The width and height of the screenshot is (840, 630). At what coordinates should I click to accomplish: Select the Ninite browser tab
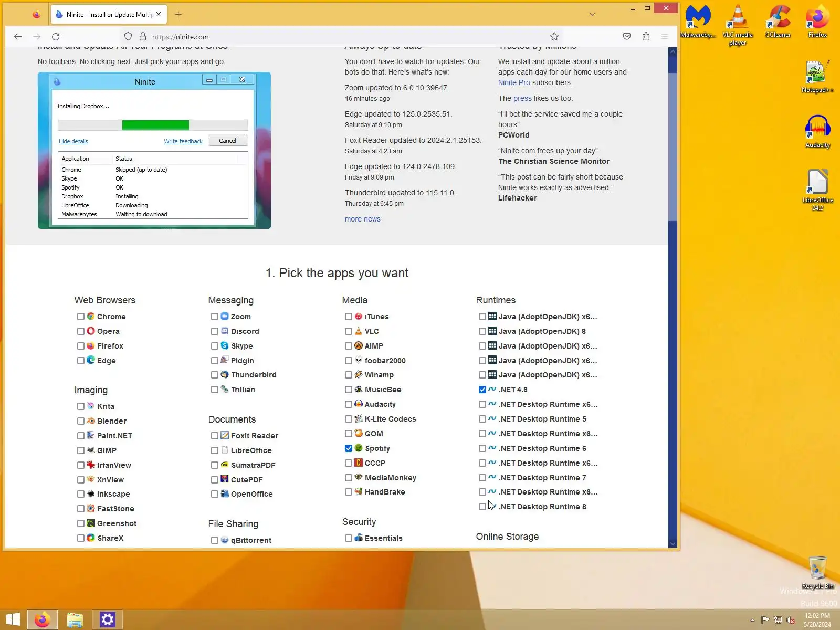109,14
